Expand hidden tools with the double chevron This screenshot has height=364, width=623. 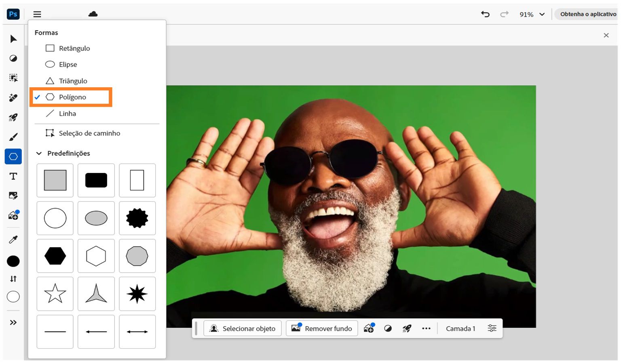click(x=13, y=322)
